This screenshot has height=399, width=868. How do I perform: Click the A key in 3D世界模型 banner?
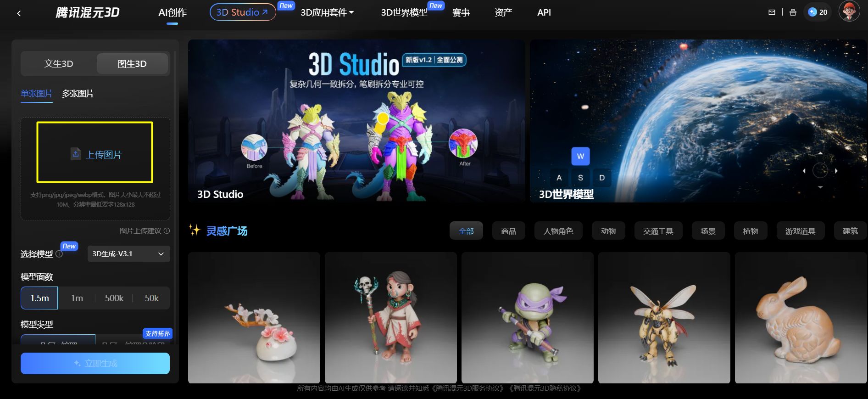click(559, 178)
